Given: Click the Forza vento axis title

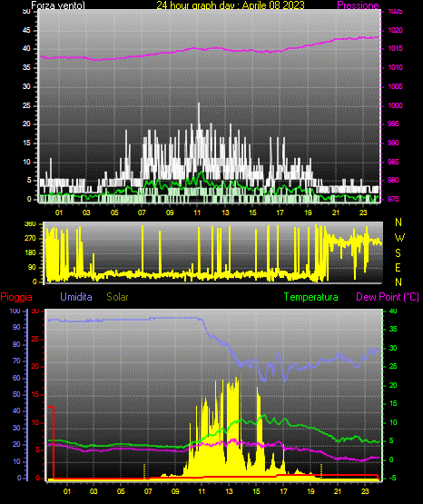Looking at the screenshot, I should (58, 5).
